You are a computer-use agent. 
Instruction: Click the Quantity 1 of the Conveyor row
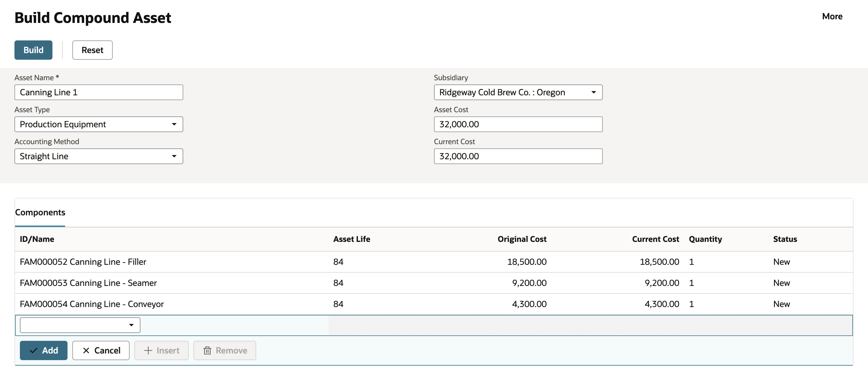tap(691, 304)
